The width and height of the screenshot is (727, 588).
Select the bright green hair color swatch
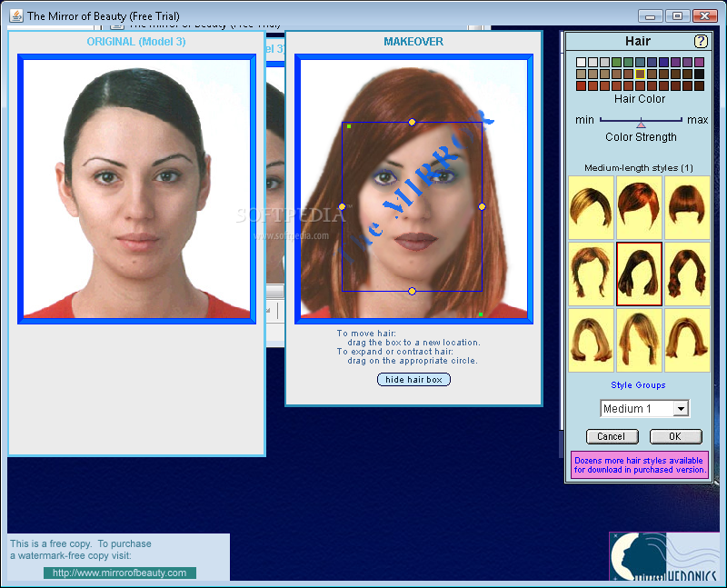pyautogui.click(x=616, y=62)
